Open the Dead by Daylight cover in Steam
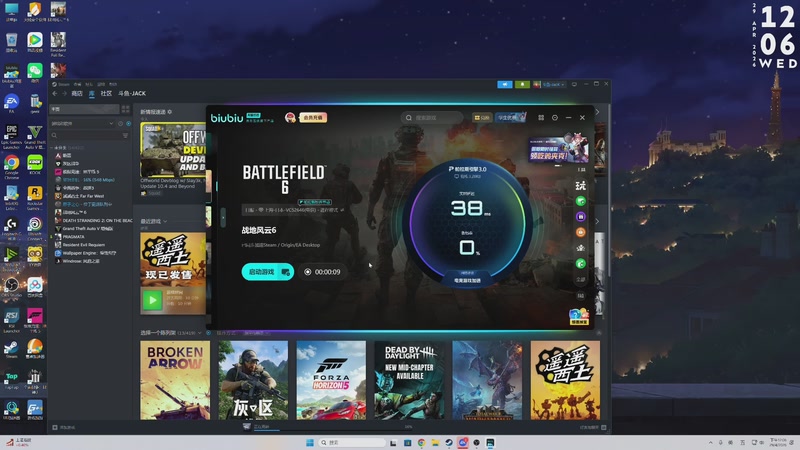 (409, 380)
